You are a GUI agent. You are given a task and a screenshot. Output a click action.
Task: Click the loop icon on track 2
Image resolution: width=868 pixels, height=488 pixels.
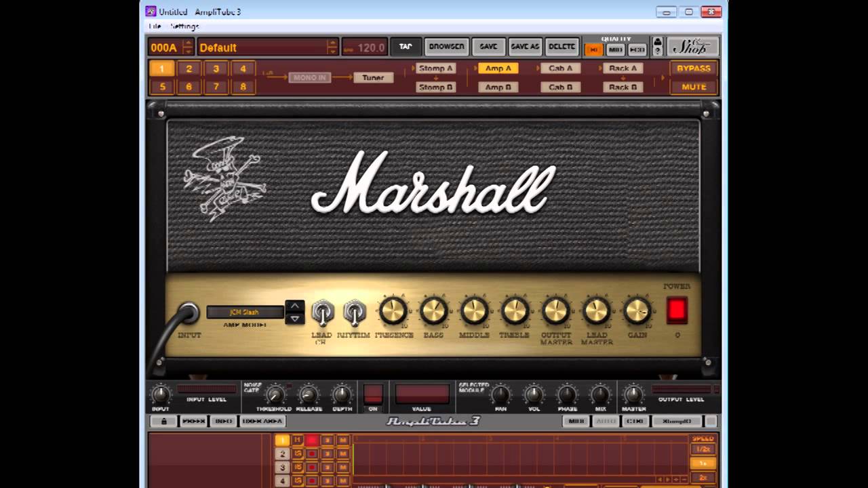[x=297, y=453]
